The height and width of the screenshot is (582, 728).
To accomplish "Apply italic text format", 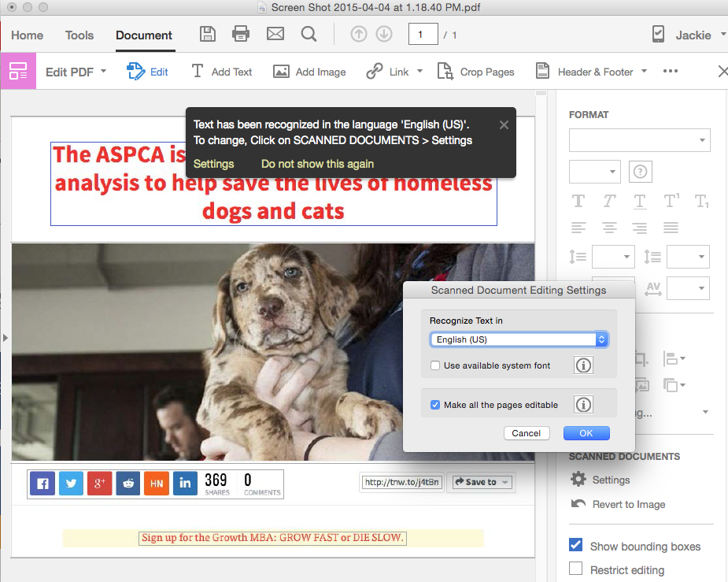I will coord(609,201).
